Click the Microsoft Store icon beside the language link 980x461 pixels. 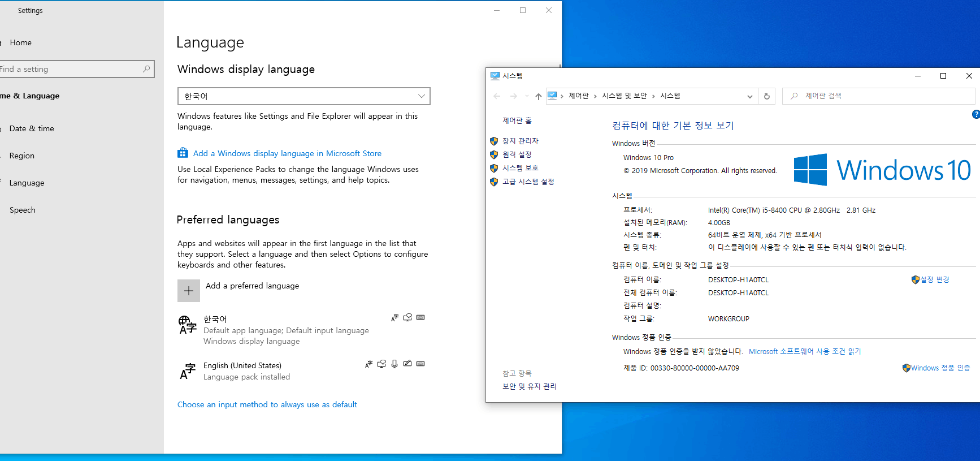coord(183,153)
